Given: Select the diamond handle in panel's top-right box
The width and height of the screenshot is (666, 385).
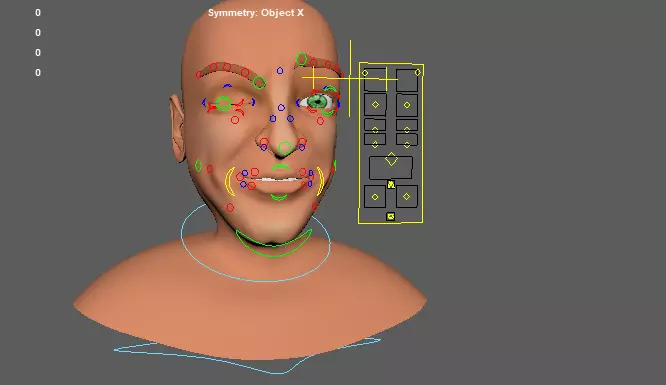Looking at the screenshot, I should pos(418,73).
